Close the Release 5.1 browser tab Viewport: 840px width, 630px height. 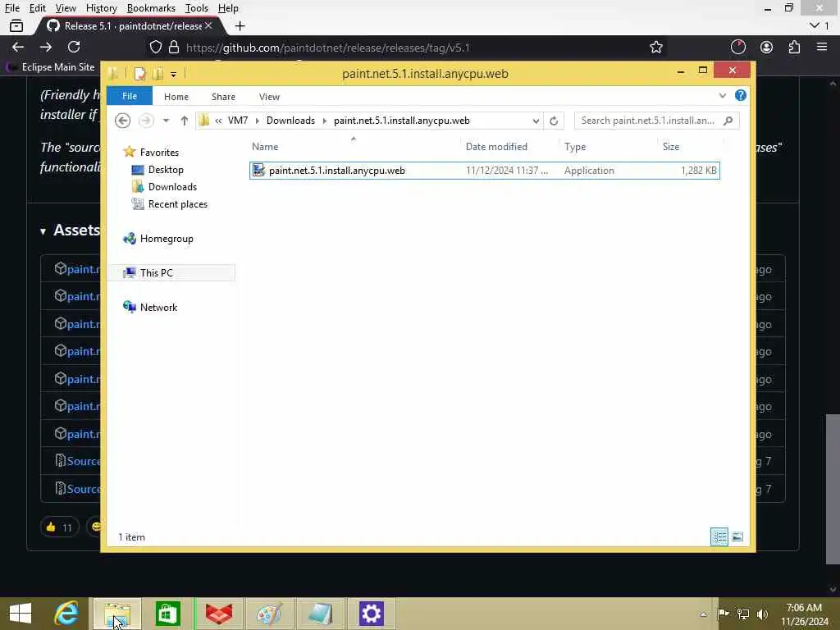(208, 25)
